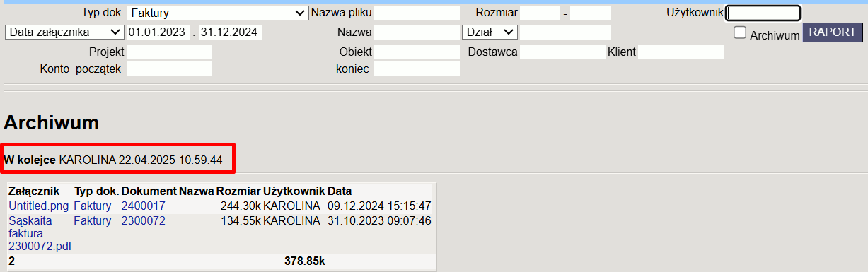Open Sąskaita faktūra 2300072.pdf attachment
The width and height of the screenshot is (868, 272).
pos(40,233)
